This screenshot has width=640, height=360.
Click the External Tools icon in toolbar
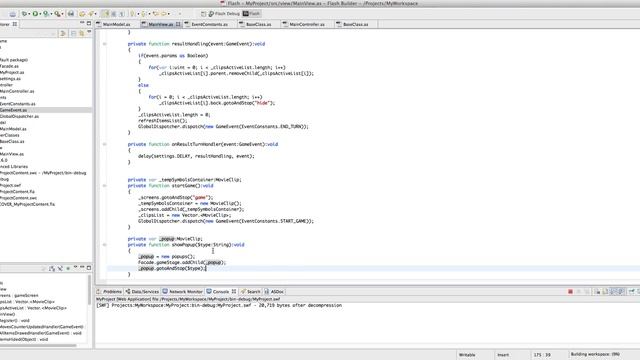pos(57,14)
